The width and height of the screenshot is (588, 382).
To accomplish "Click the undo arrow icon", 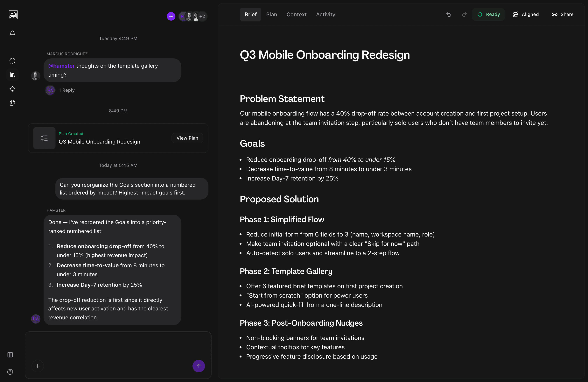I will pyautogui.click(x=449, y=14).
